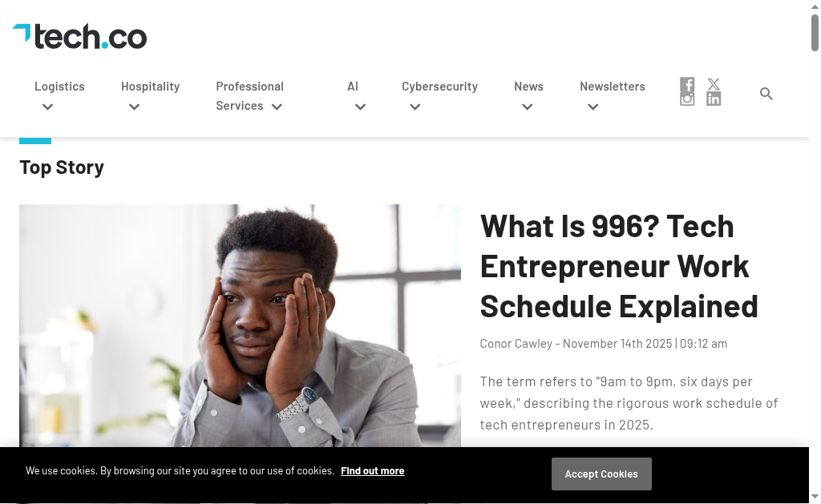Expand the Professional Services chevron
This screenshot has width=821, height=504.
click(x=277, y=107)
